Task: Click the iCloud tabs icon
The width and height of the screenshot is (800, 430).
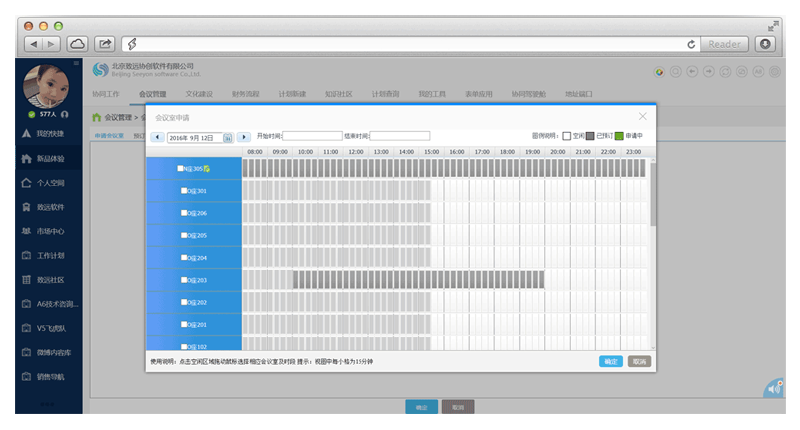Action: pyautogui.click(x=77, y=44)
